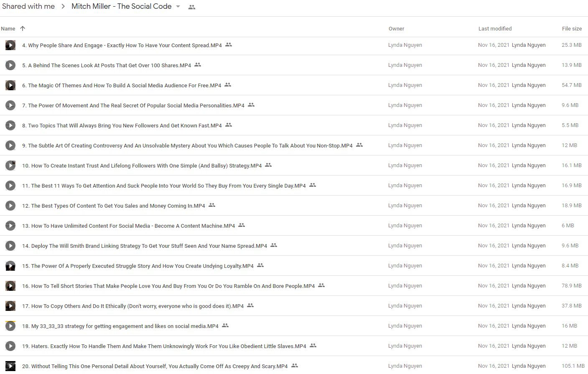588x374 pixels.
Task: Click the shared icon after file 6 name ending Audience For Free.MP4
Action: pos(228,85)
